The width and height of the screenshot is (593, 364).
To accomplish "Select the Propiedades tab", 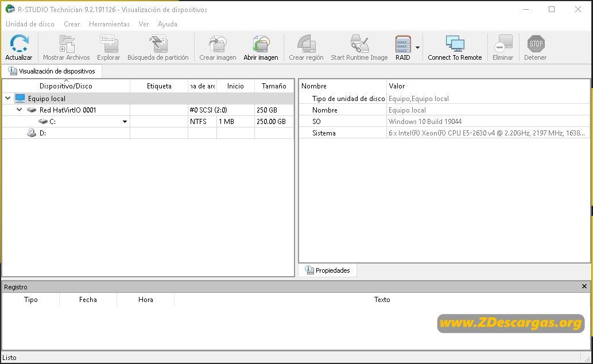I will tap(328, 270).
